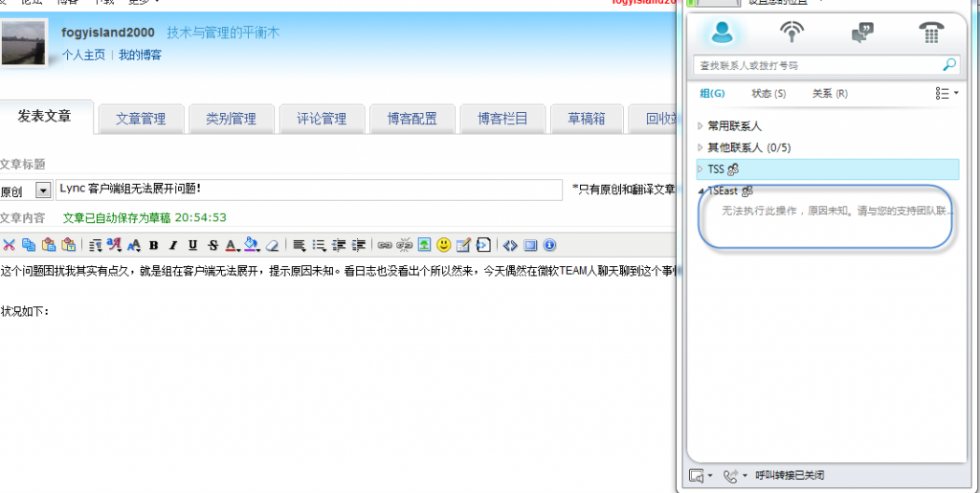
Task: Switch to HTML source view icon
Action: (x=510, y=245)
